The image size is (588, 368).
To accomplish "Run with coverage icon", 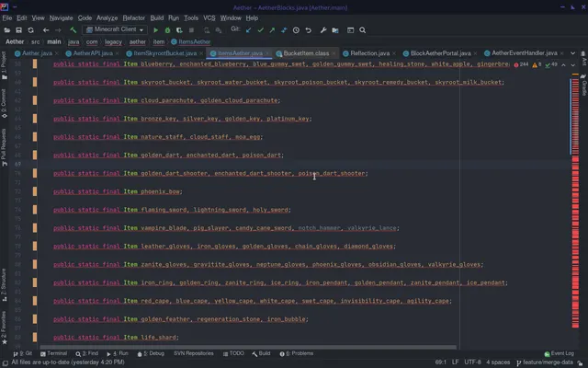I will click(x=179, y=30).
